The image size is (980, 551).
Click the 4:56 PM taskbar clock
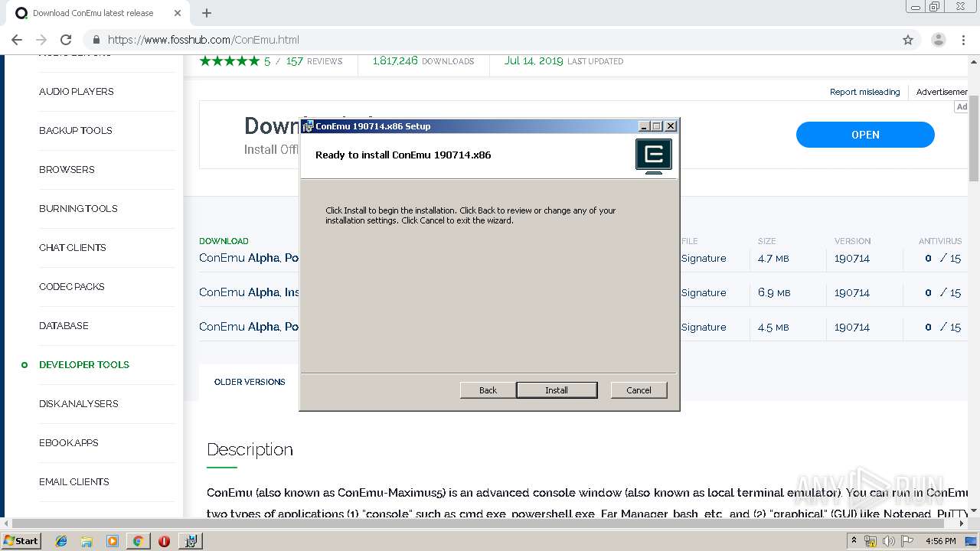(940, 541)
